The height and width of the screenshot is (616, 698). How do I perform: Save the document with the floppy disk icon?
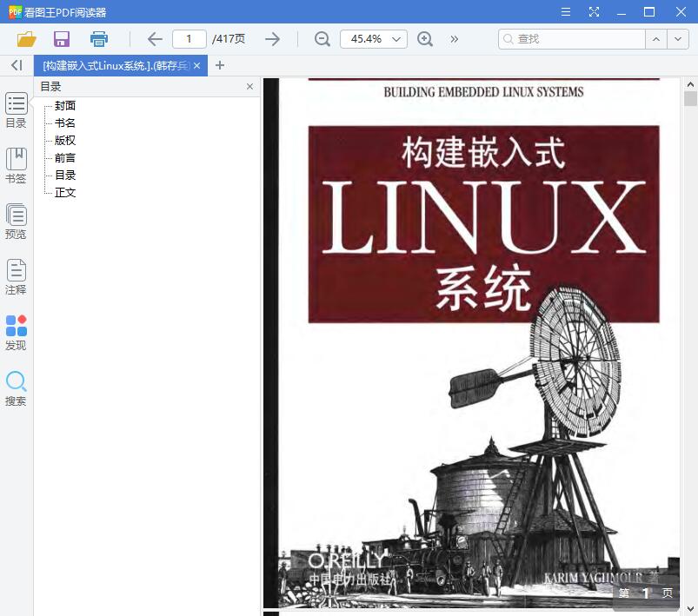coord(62,39)
